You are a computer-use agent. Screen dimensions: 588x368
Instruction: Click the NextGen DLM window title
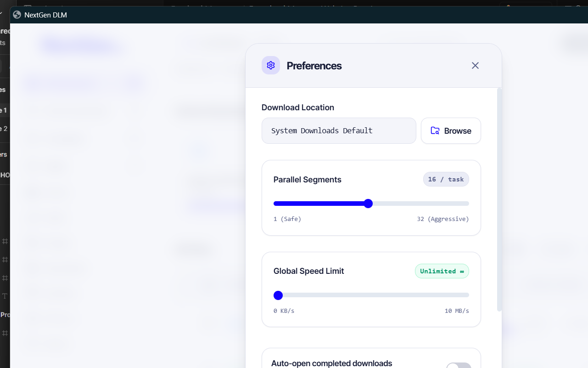click(x=46, y=15)
